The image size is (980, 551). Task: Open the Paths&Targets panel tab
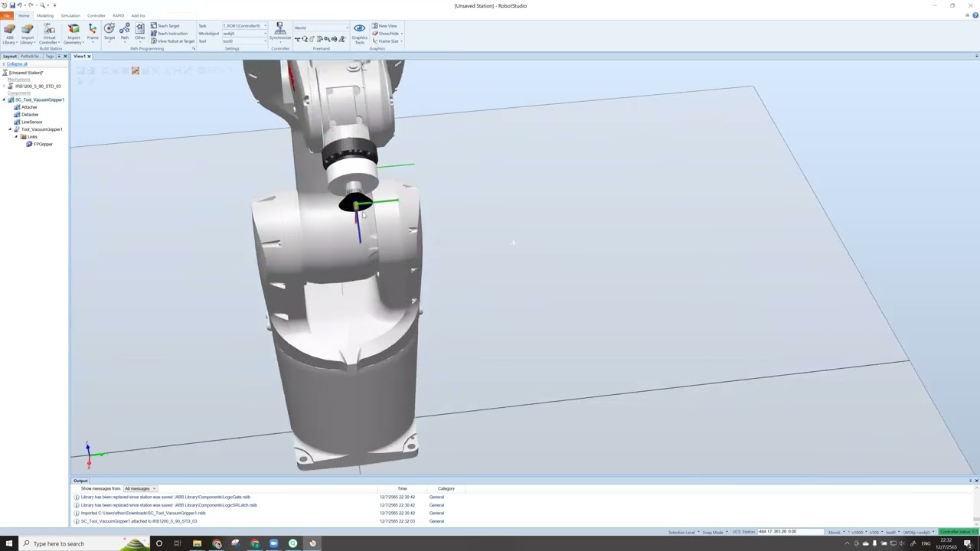click(31, 57)
